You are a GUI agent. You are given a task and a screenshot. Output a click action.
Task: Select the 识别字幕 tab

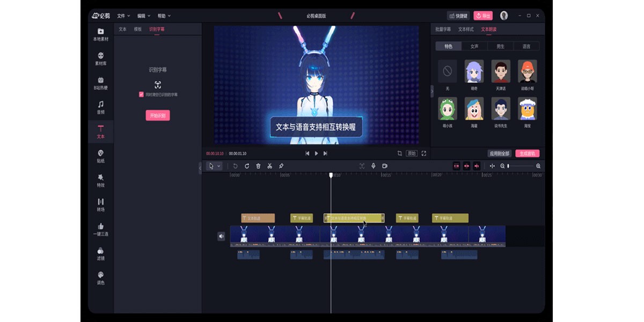coord(157,29)
